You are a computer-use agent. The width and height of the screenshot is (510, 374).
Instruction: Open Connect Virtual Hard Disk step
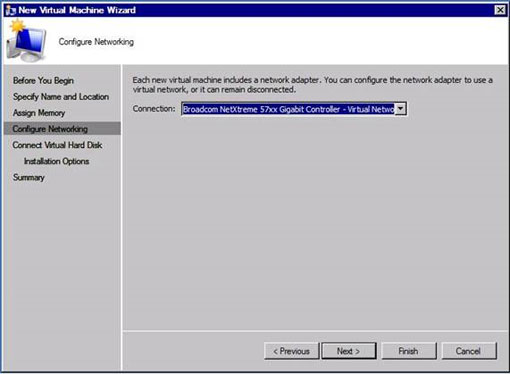pyautogui.click(x=57, y=145)
